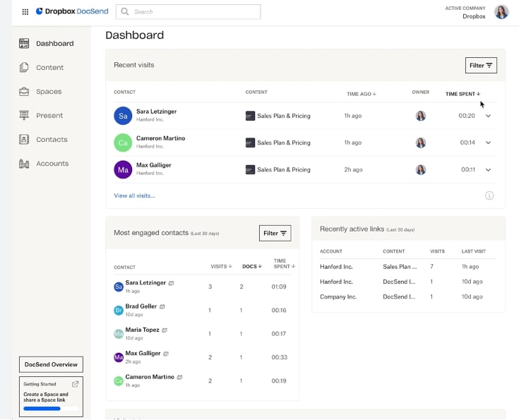
Task: Click Getting Started progress bar
Action: tap(51, 409)
